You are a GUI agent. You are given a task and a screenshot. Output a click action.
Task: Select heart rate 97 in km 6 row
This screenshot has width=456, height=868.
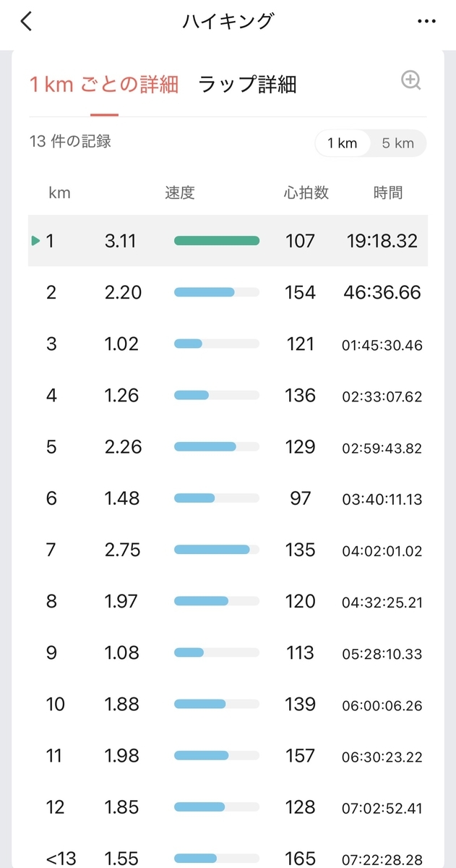pos(300,498)
